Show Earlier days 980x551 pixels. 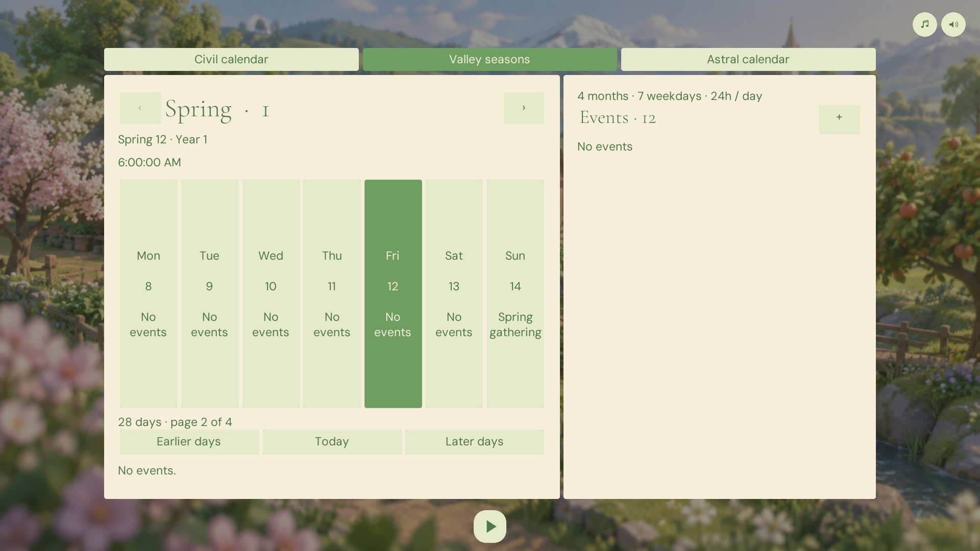(189, 441)
